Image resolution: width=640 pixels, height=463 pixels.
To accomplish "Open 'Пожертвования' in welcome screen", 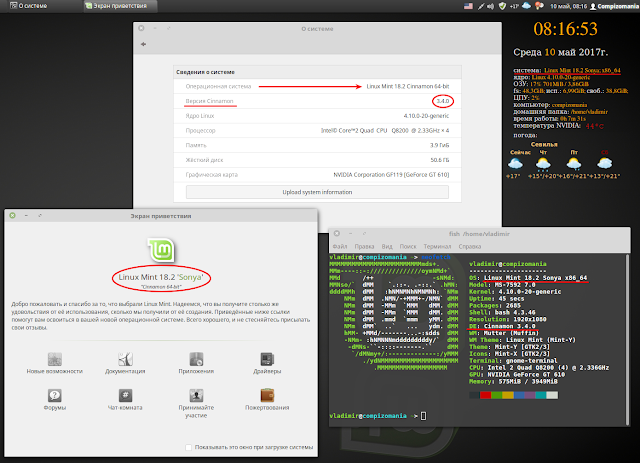I will click(267, 399).
